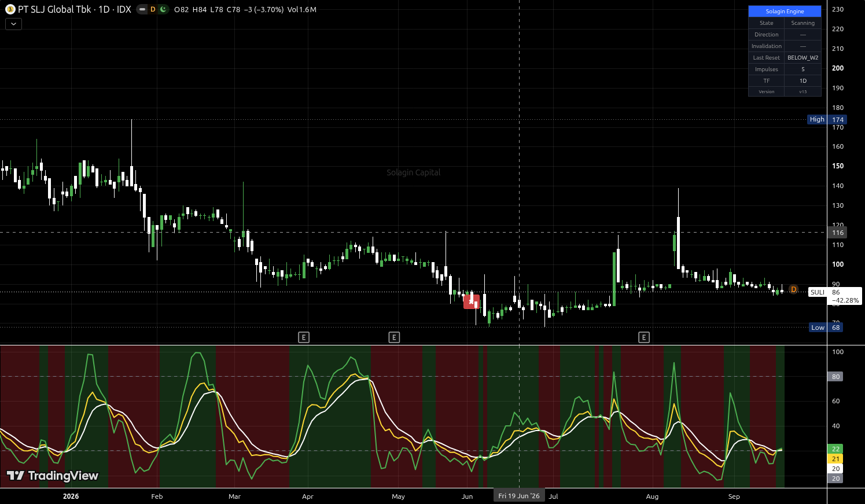Click the 230 price scale label
The width and height of the screenshot is (865, 504).
pyautogui.click(x=838, y=9)
